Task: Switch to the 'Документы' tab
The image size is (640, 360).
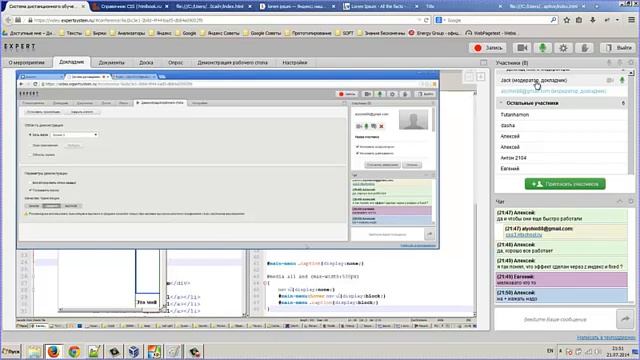Action: (x=111, y=63)
